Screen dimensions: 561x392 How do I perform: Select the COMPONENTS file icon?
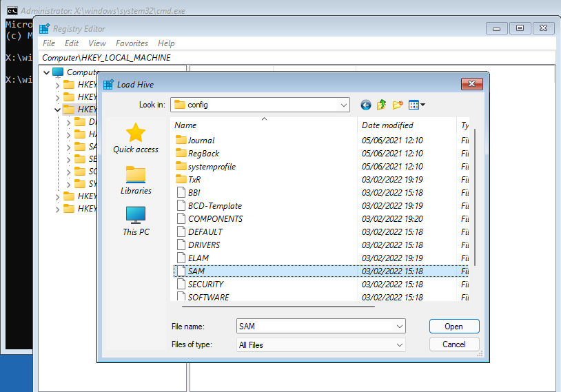(x=181, y=218)
